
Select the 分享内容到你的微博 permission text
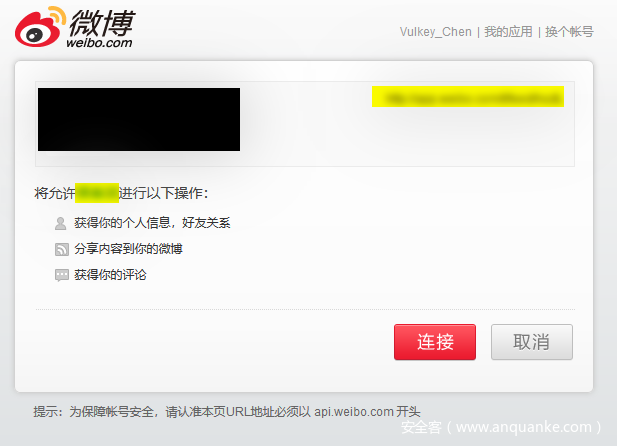click(x=128, y=249)
